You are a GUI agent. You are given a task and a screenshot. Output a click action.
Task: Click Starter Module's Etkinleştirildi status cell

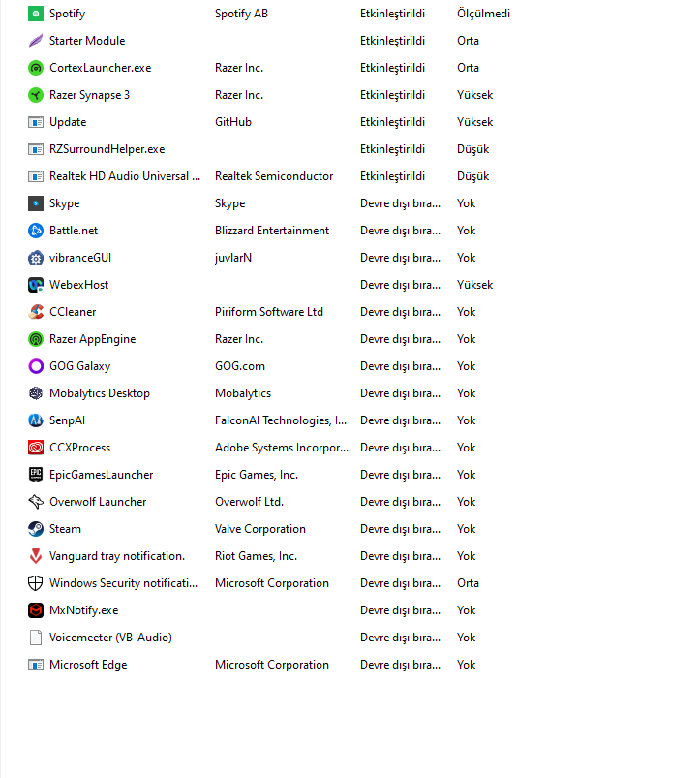tap(393, 41)
